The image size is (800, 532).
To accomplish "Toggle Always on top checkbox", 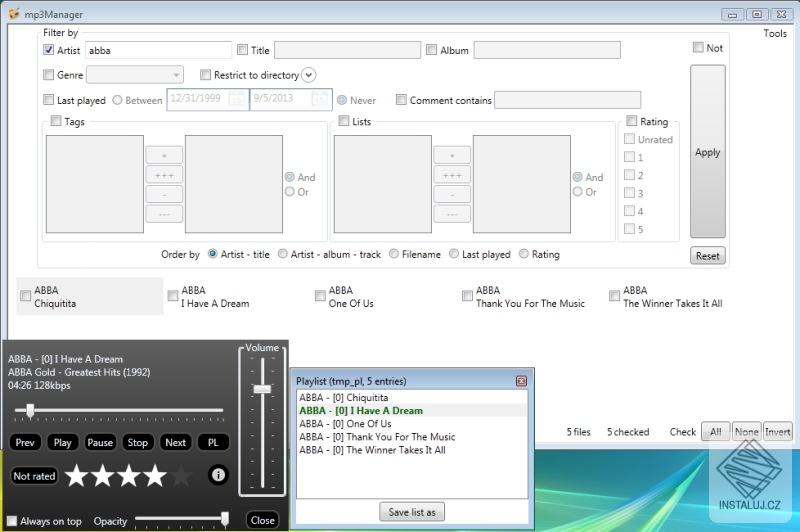I will [11, 521].
